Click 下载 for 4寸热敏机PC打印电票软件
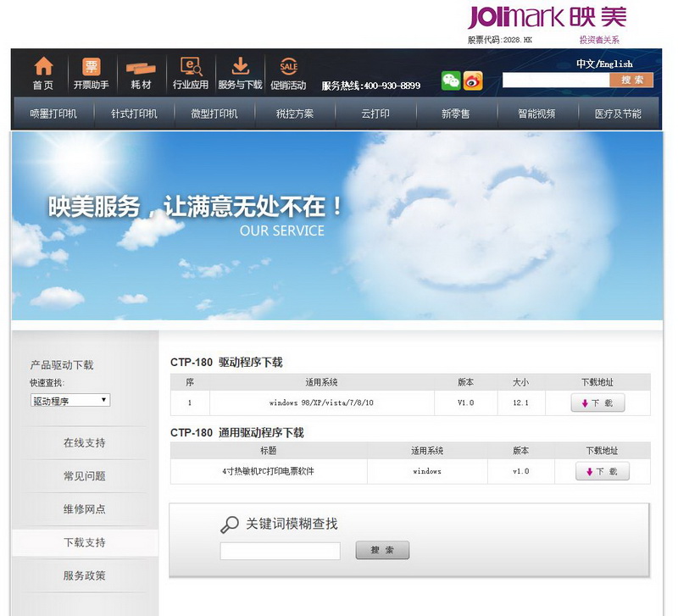The image size is (678, 616). click(x=601, y=473)
